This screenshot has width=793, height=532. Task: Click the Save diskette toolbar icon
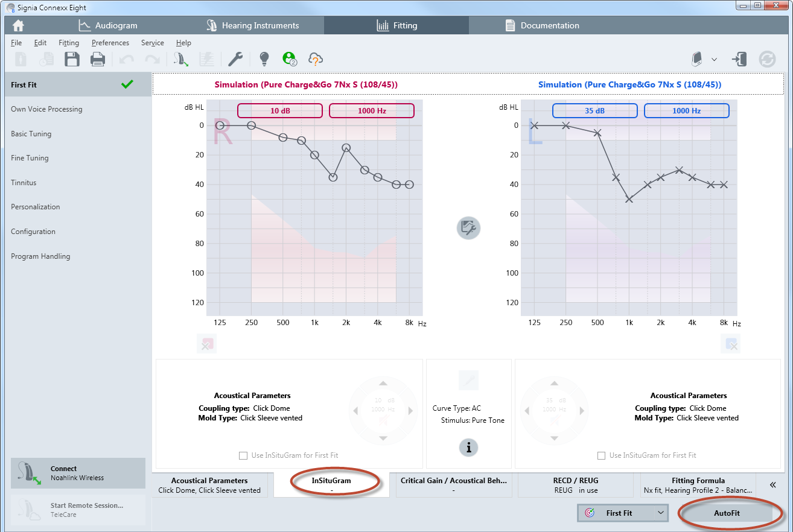pos(72,59)
